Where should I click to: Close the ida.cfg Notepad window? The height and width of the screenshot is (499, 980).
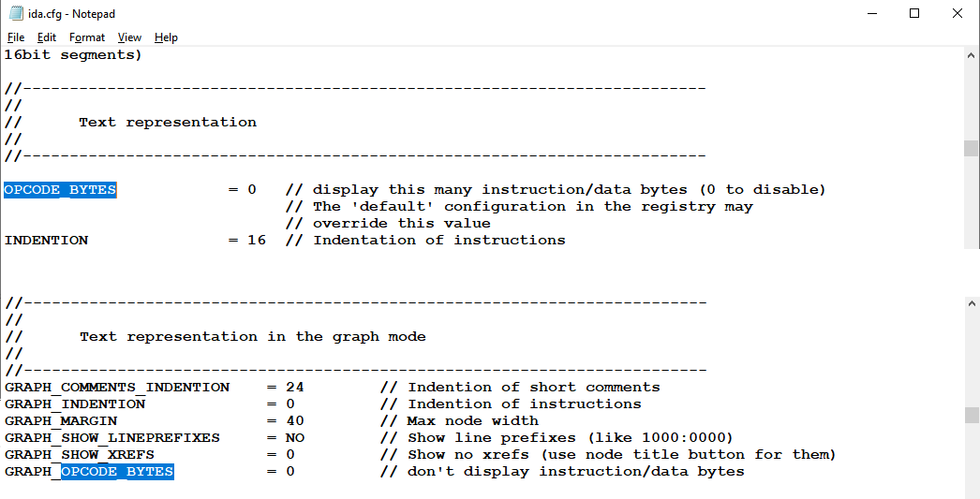(957, 13)
